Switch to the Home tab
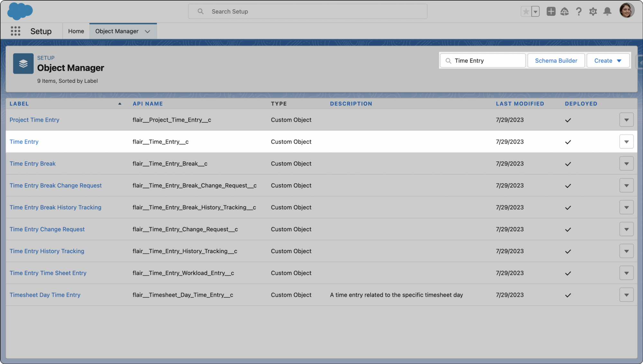Screen dimensions: 643x364 [x=76, y=31]
